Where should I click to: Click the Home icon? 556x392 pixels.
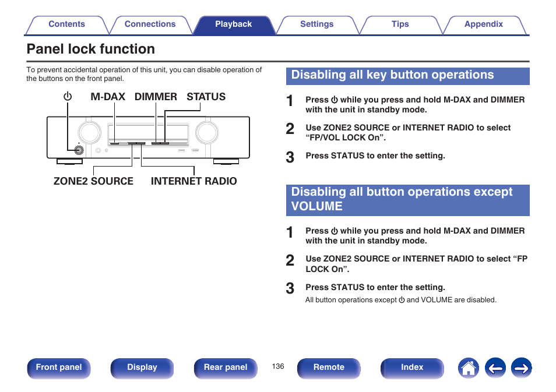coord(469,368)
